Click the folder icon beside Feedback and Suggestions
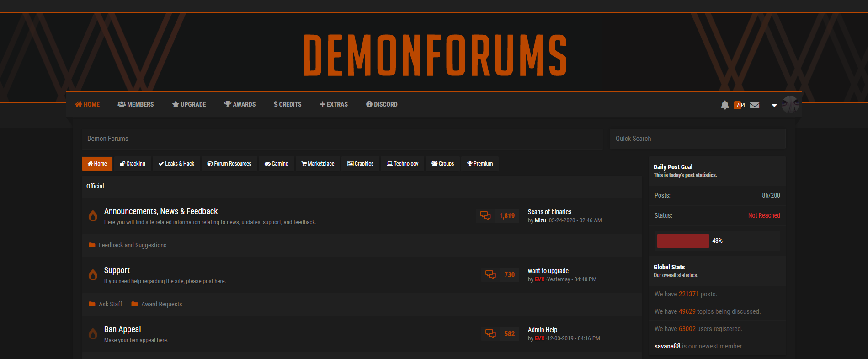Viewport: 868px width, 359px height. [x=92, y=245]
